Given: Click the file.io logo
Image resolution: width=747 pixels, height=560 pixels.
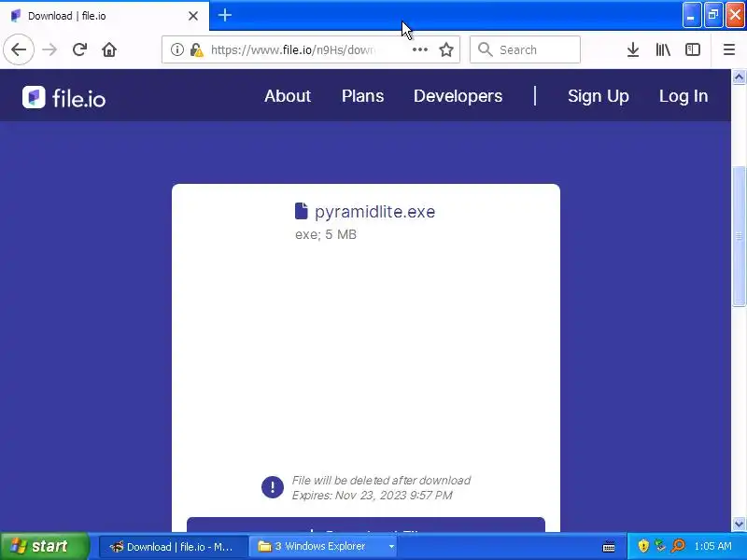Looking at the screenshot, I should [63, 98].
